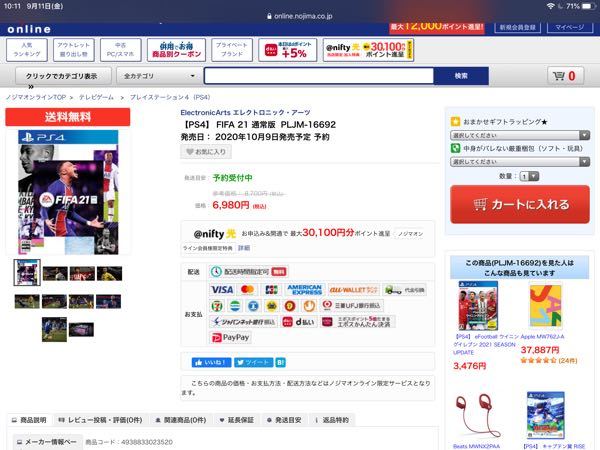Select the first FIFA 21 cover thumbnail
Screen dimensions: 600x450
coord(27,272)
